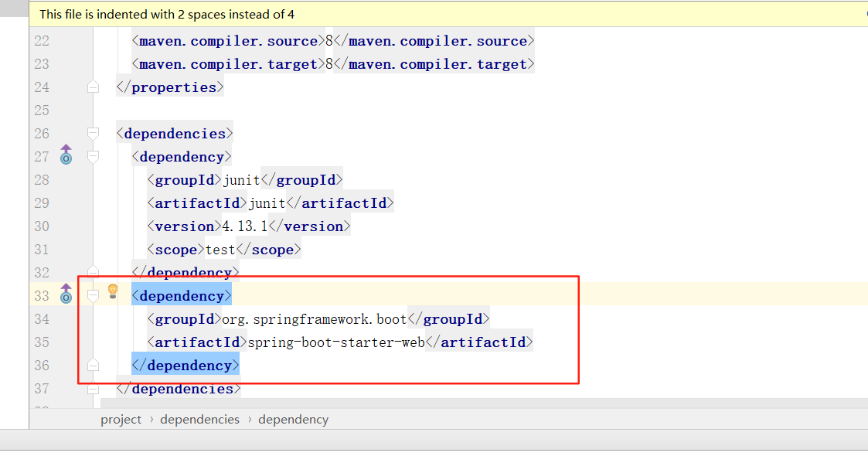Place cursor in junit groupId value
Screen dimensions: 868x456
(241, 180)
